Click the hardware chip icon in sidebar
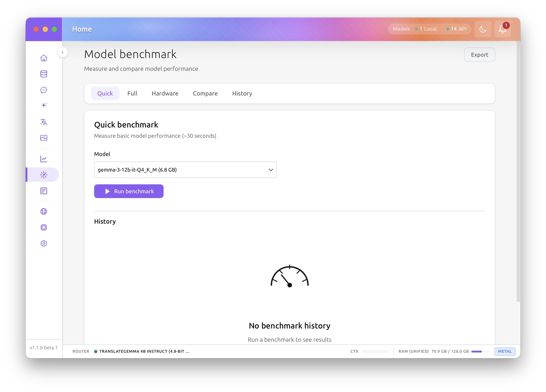 click(x=44, y=227)
